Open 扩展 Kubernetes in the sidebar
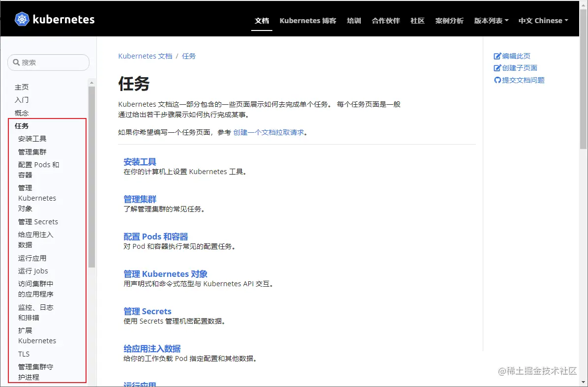The width and height of the screenshot is (588, 387). click(x=37, y=336)
